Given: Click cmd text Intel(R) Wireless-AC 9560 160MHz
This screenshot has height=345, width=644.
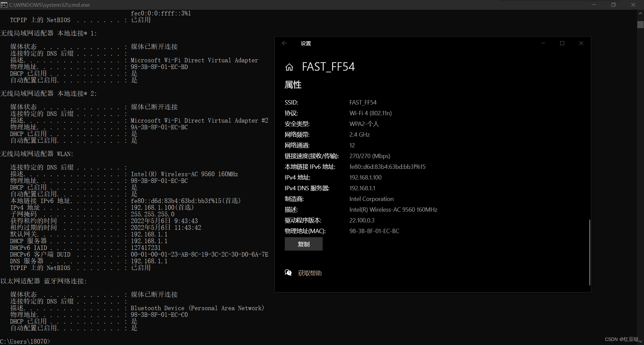Looking at the screenshot, I should (x=184, y=174).
